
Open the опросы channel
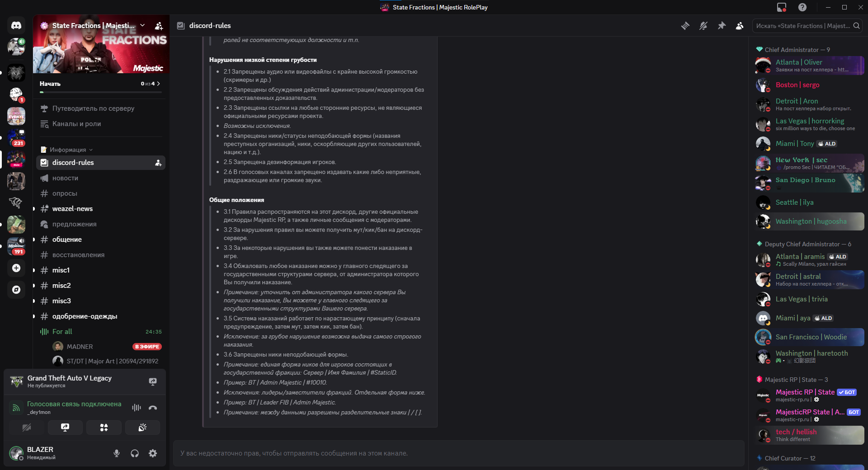click(101, 193)
